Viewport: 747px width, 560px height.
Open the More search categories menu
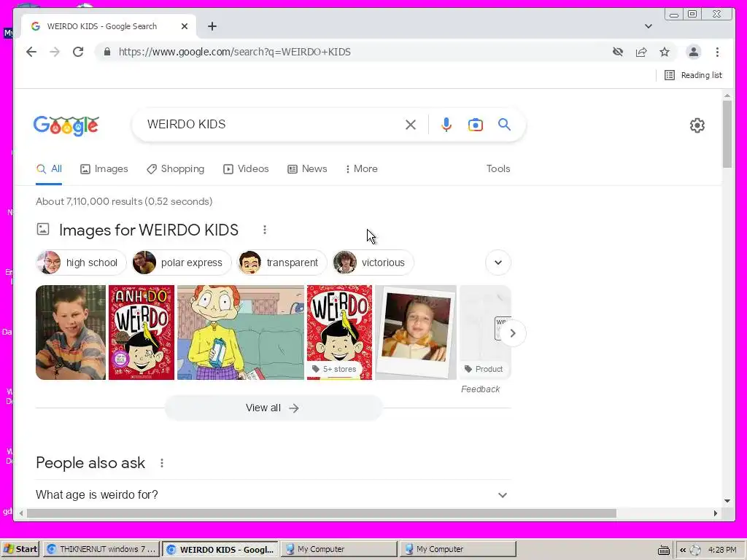(x=362, y=169)
